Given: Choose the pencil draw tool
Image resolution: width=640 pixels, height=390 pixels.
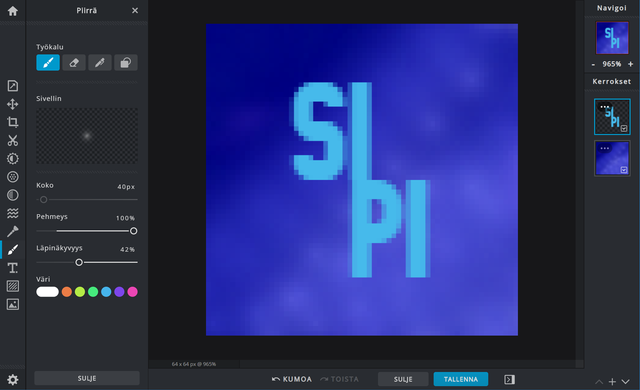Looking at the screenshot, I should 100,63.
